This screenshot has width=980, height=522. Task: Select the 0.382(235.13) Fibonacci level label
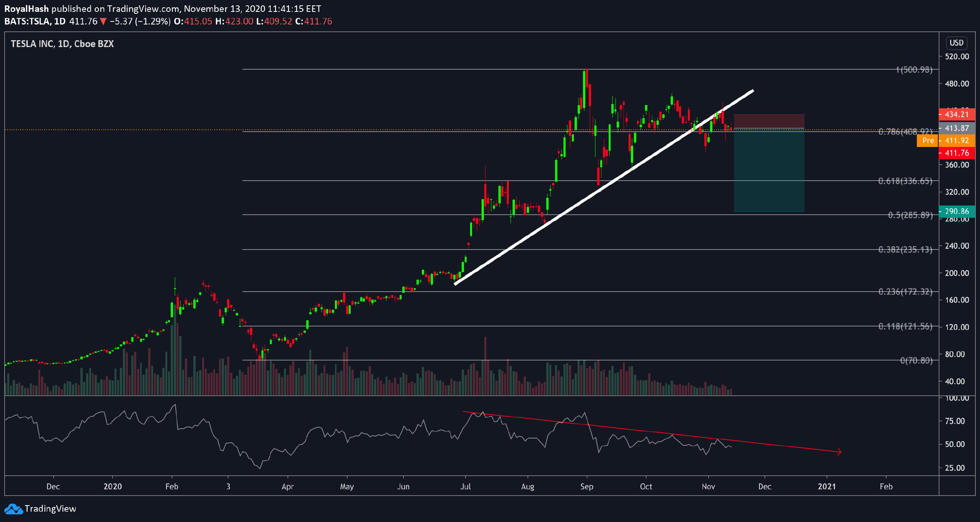point(906,250)
